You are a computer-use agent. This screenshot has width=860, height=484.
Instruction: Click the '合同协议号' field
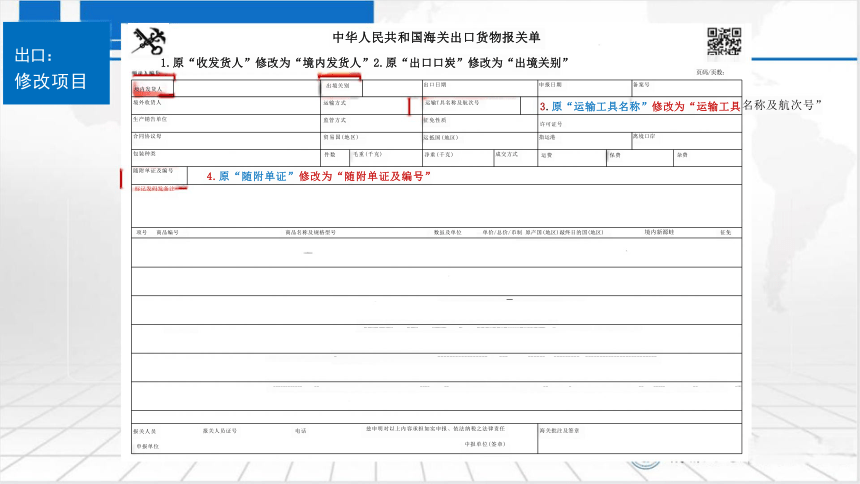pos(225,140)
